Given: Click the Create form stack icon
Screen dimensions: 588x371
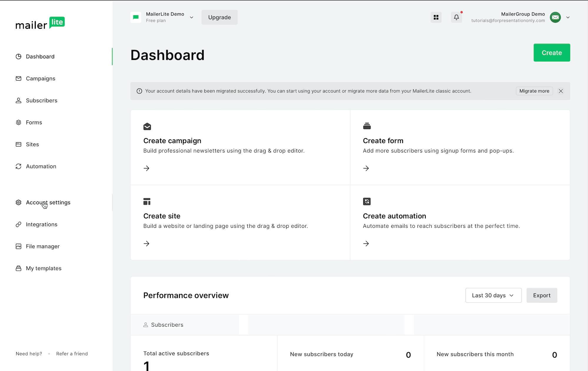Looking at the screenshot, I should (367, 126).
